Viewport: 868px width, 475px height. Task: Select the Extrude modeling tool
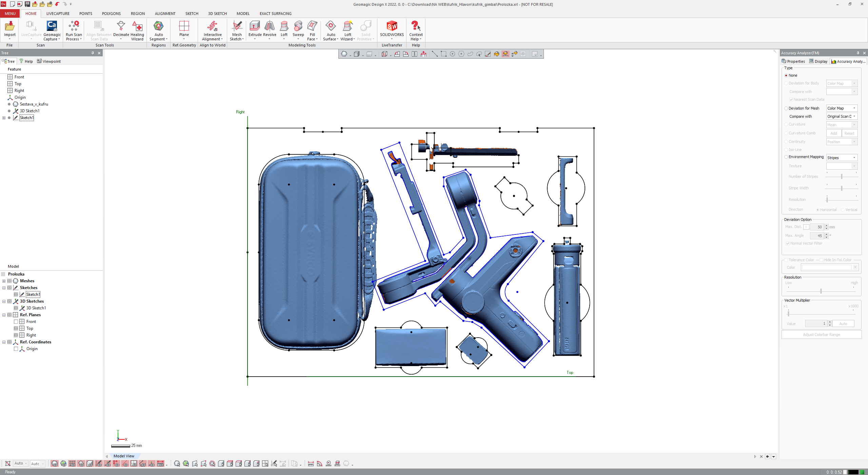255,26
